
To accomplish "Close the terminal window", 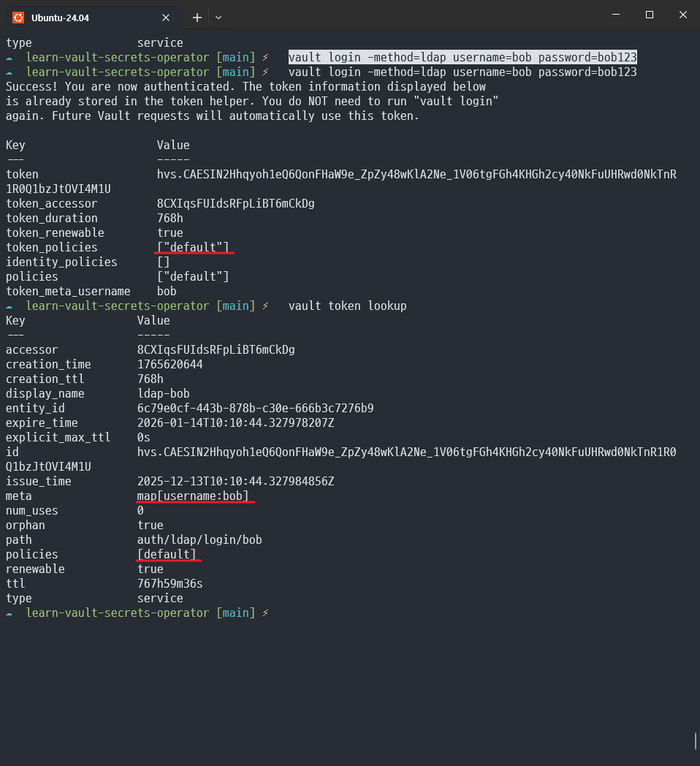I will pyautogui.click(x=683, y=15).
